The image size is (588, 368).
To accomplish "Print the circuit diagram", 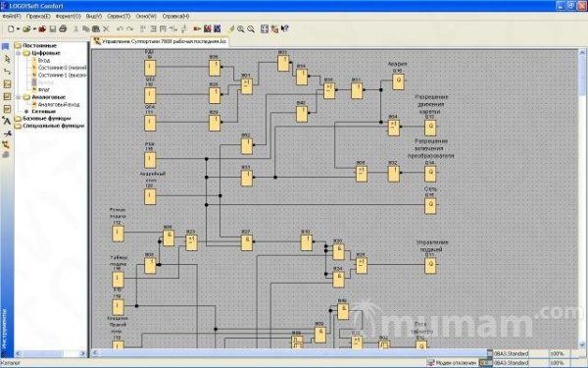I will pos(63,28).
